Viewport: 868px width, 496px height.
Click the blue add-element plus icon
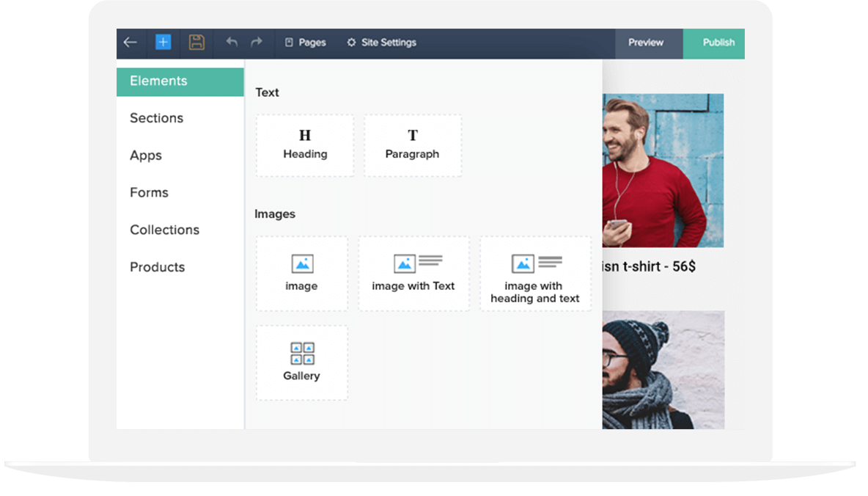point(162,43)
